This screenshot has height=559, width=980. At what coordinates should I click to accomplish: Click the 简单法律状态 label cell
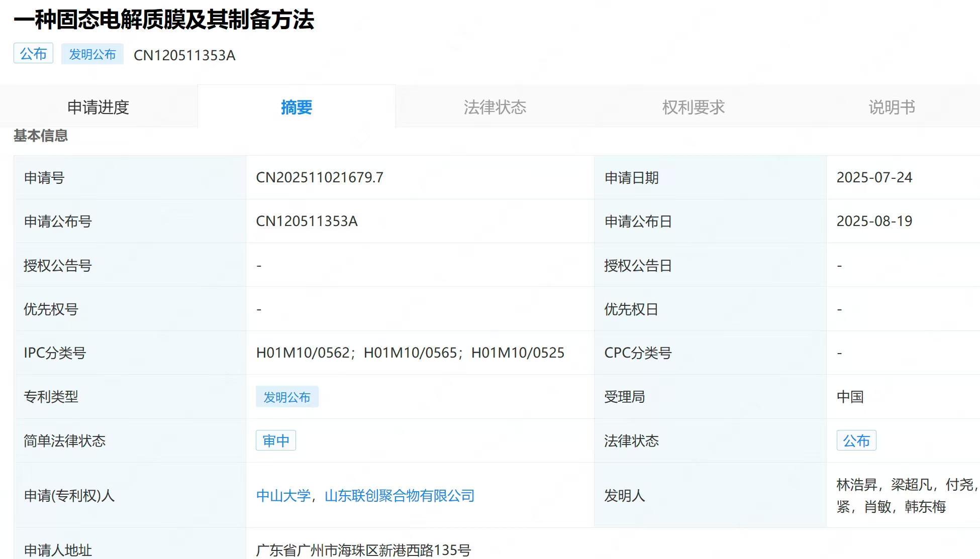(x=130, y=440)
